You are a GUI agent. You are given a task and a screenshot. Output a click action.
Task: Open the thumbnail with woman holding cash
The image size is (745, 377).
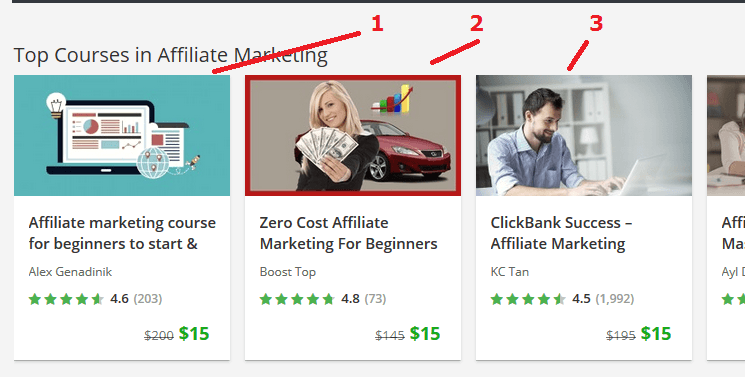(x=353, y=135)
